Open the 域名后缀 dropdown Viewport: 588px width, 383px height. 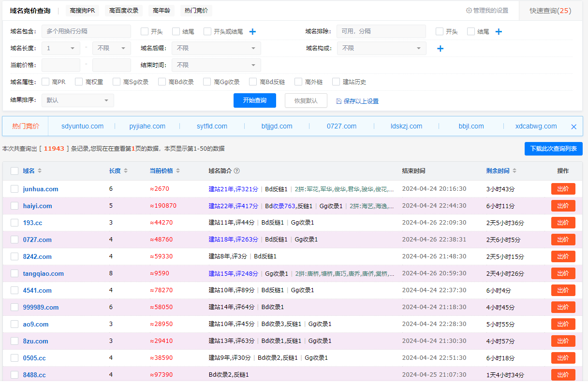pos(216,48)
